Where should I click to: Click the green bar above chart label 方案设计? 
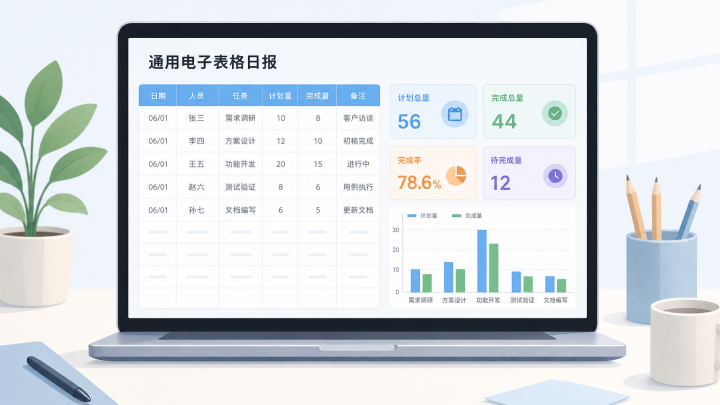(x=460, y=281)
